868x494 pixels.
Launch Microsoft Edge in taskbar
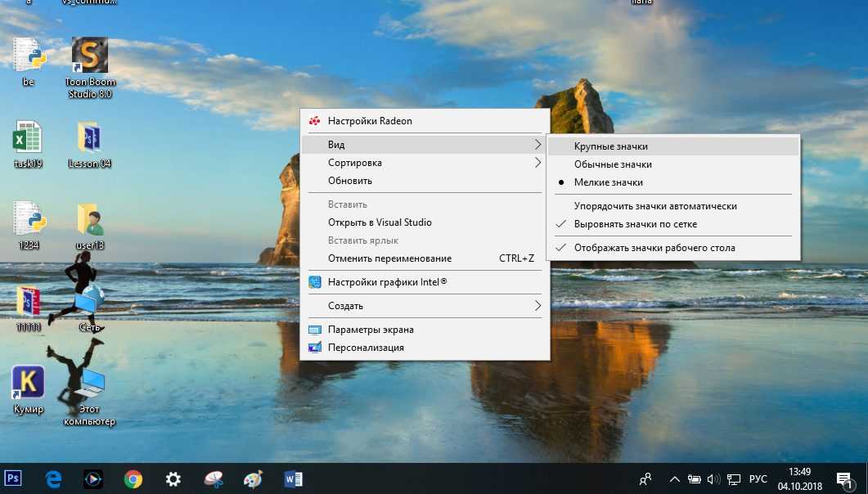click(53, 478)
